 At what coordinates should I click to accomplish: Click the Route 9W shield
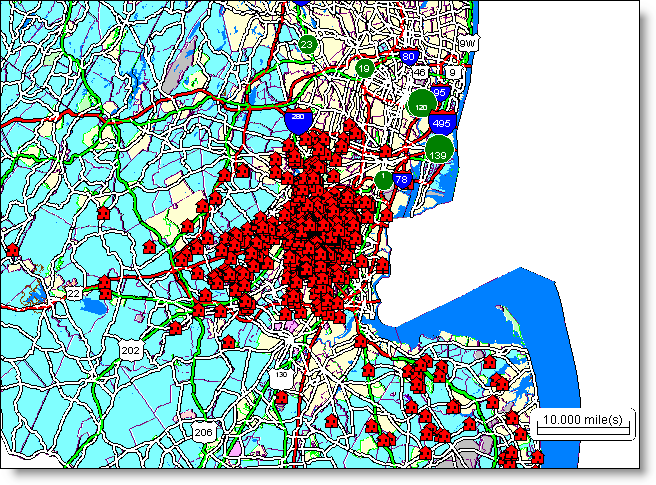(x=467, y=44)
